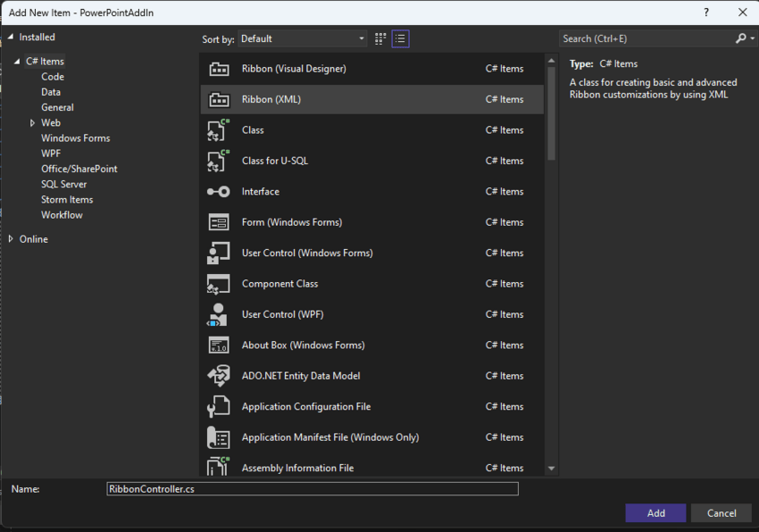Select the Office/SharePoint category

[x=79, y=168]
